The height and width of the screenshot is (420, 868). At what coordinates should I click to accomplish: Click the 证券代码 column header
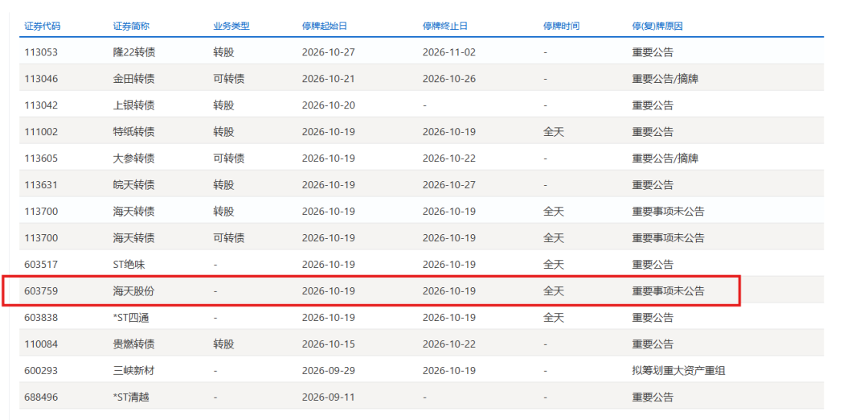point(42,26)
